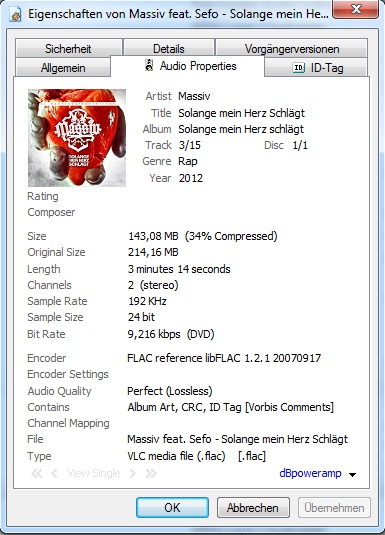Screen dimensions: 385x535
Task: Click track value 3/15
Action: pyautogui.click(x=189, y=145)
